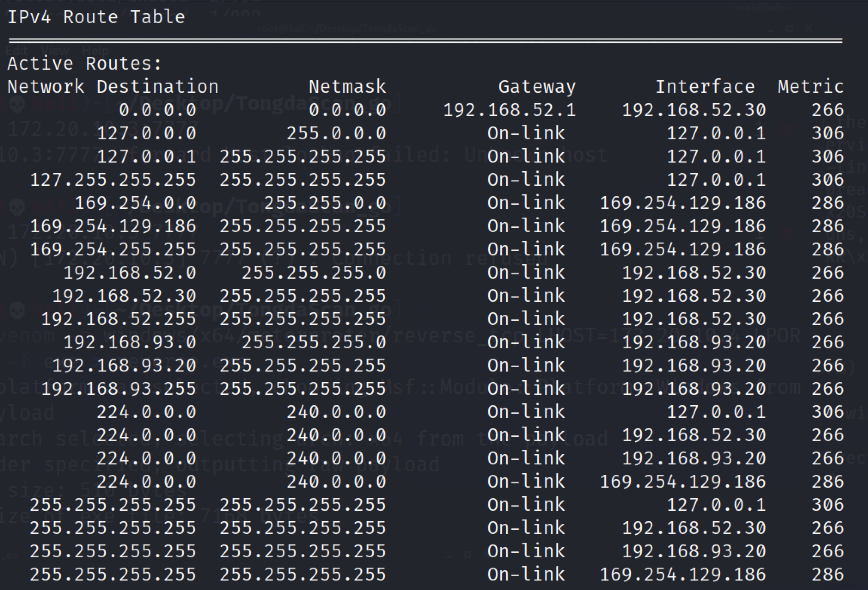Click the Interface column header

(x=705, y=87)
